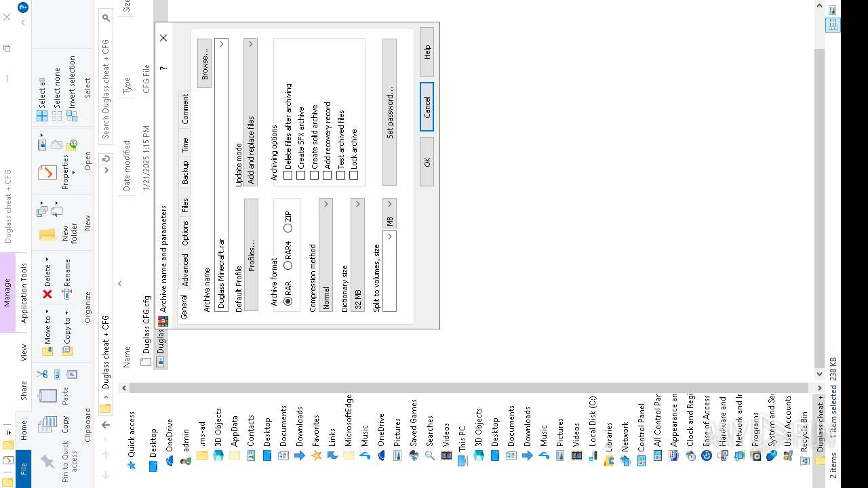Click the Pin to Quick access icon
868x488 pixels.
click(47, 462)
